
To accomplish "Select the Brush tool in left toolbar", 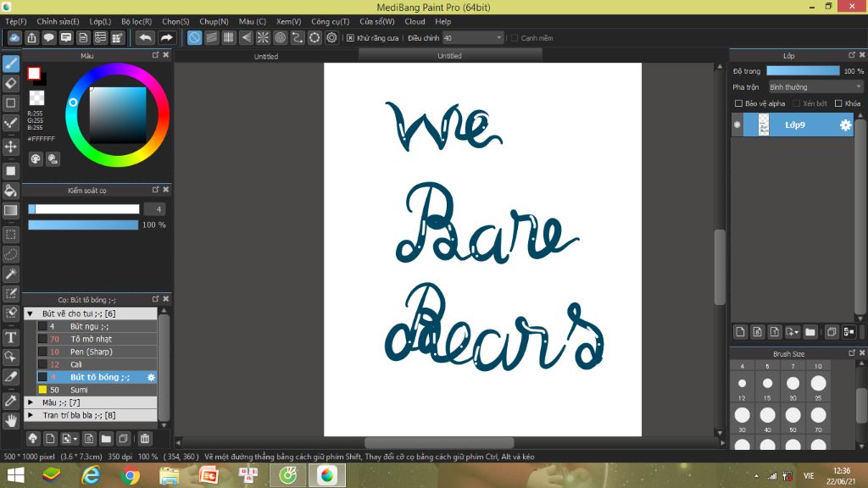I will click(x=10, y=64).
